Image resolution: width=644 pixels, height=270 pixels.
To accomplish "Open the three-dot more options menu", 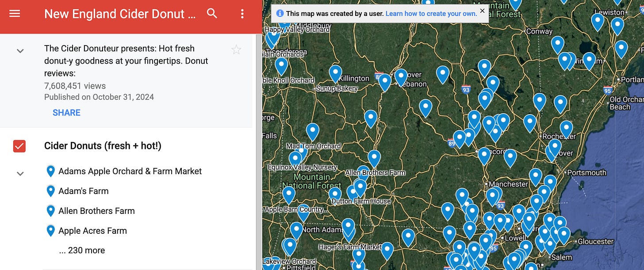I will point(242,14).
